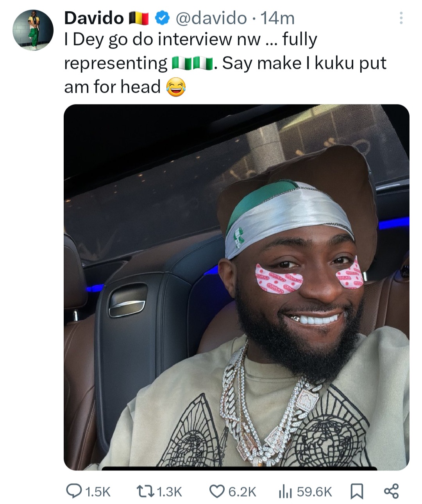Open the view analytics bar chart icon
422x504 pixels.
(x=285, y=491)
